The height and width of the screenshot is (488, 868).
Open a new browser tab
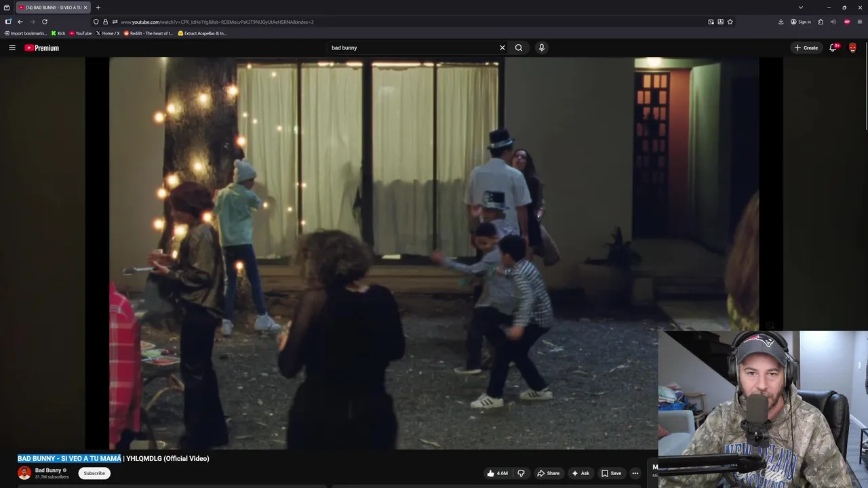tap(98, 7)
